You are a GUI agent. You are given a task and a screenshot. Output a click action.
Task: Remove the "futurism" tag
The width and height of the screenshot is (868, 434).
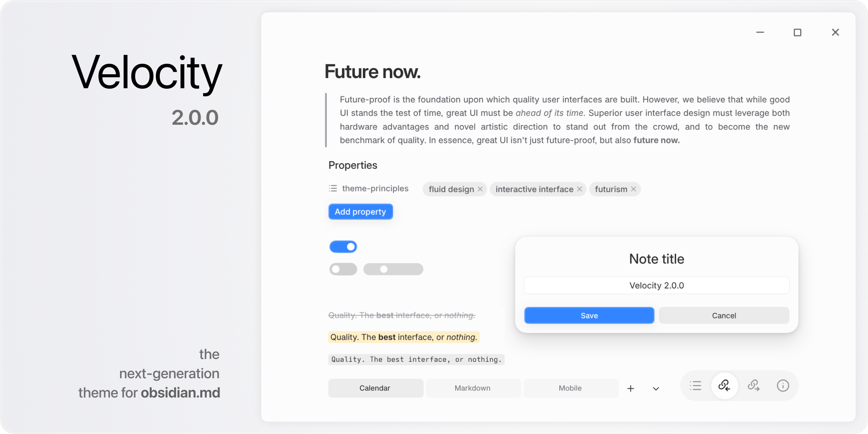pyautogui.click(x=633, y=189)
